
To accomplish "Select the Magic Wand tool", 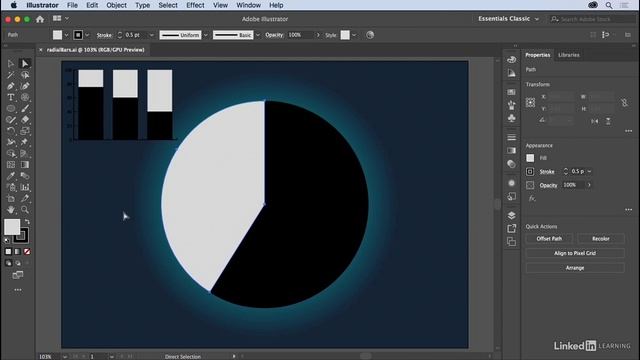I will click(11, 75).
